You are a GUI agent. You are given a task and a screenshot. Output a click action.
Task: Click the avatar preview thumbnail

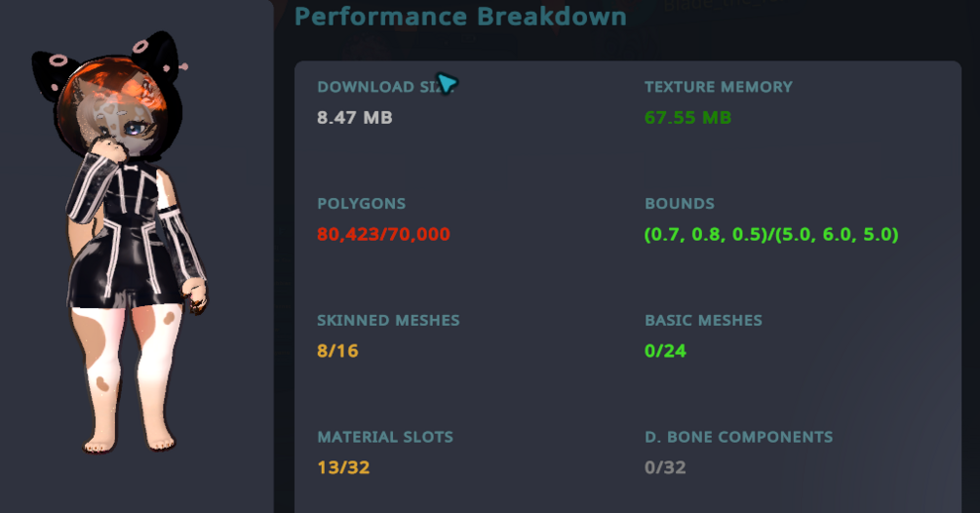(119, 243)
